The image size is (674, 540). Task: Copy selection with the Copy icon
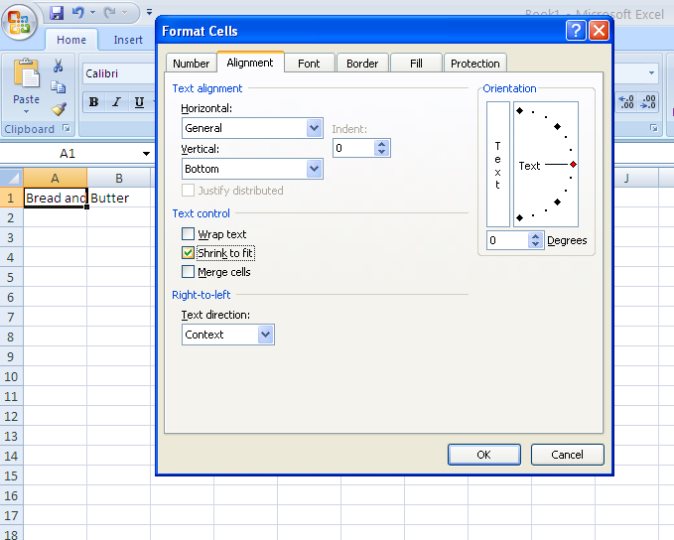58,87
